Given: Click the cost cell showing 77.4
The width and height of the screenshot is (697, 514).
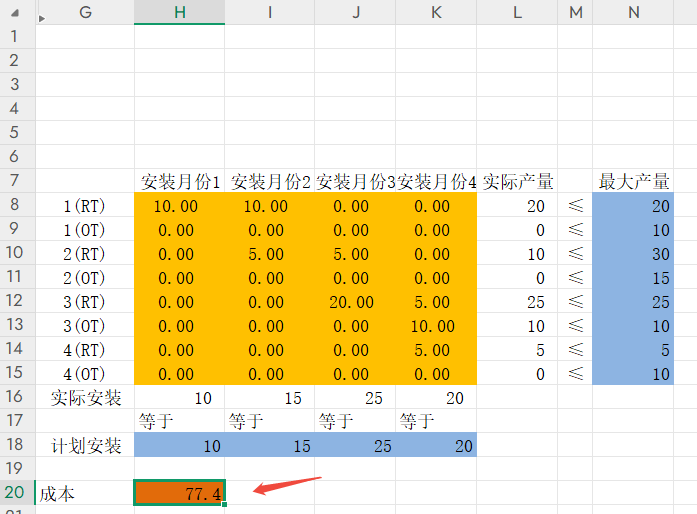Looking at the screenshot, I should [x=180, y=493].
